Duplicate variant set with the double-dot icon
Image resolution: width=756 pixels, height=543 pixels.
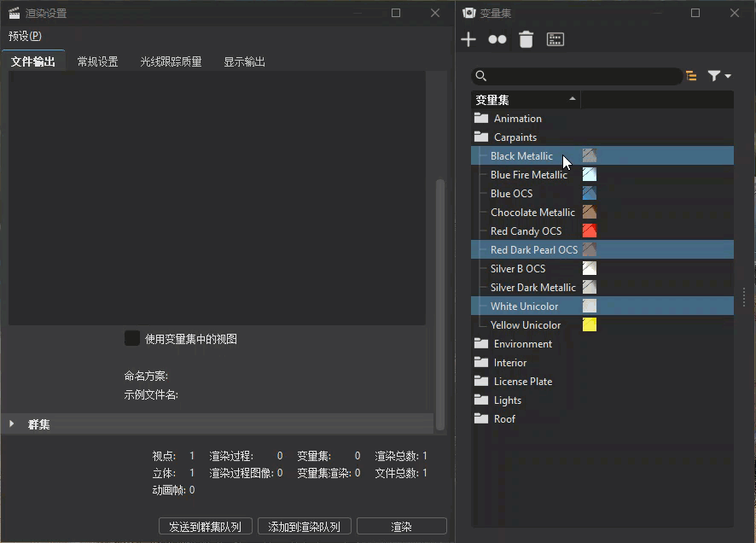497,38
